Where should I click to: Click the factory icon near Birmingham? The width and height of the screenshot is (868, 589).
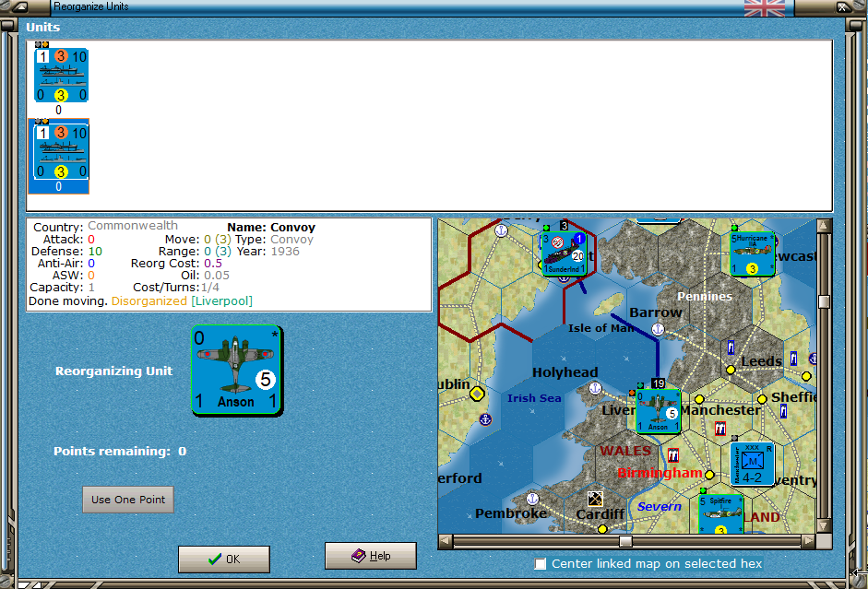(x=673, y=455)
